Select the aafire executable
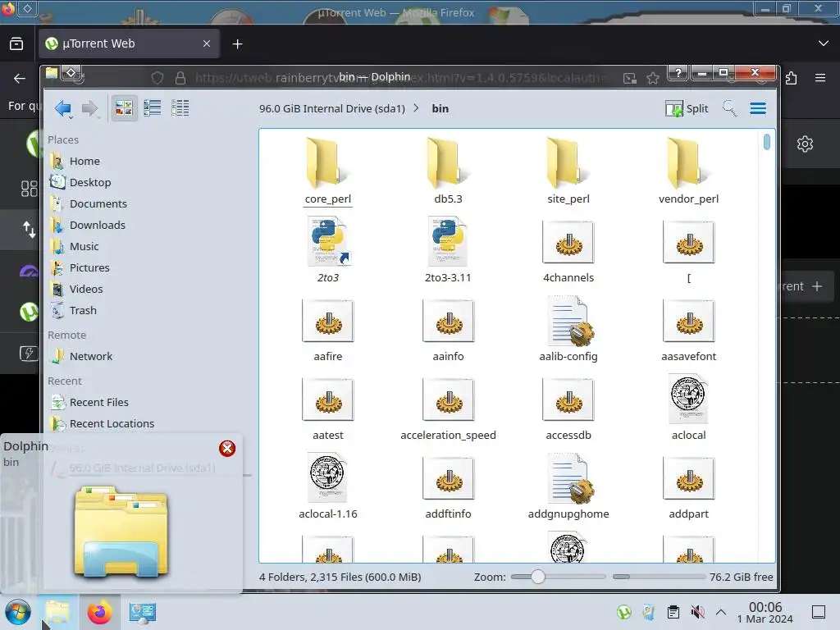The height and width of the screenshot is (630, 840). 328,328
